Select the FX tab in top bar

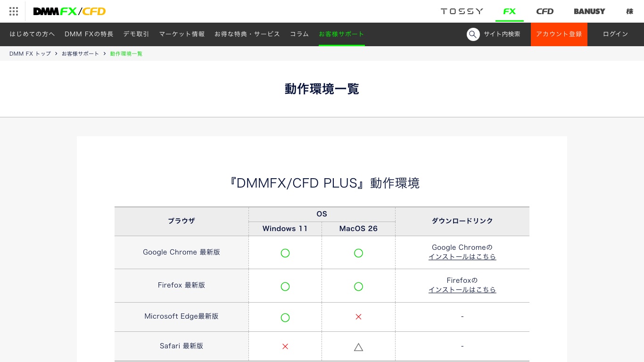509,11
